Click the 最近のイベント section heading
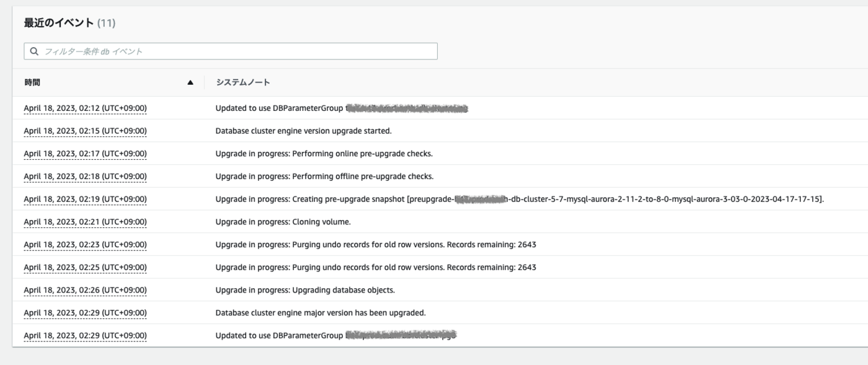Image resolution: width=868 pixels, height=365 pixels. point(69,23)
